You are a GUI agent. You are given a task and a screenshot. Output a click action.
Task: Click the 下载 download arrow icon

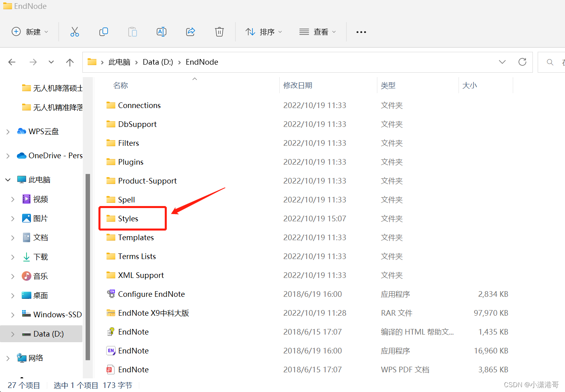[27, 257]
